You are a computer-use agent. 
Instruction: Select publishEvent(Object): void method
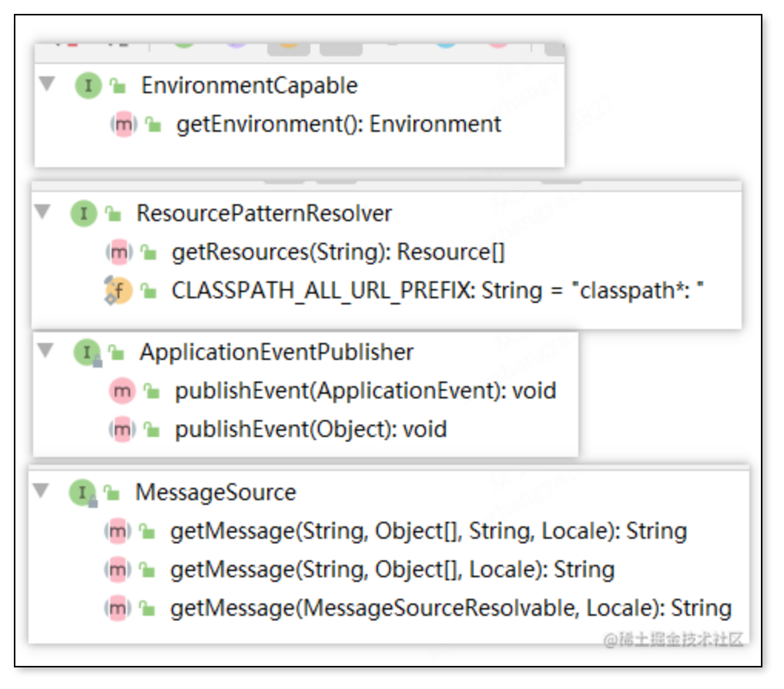coord(310,429)
